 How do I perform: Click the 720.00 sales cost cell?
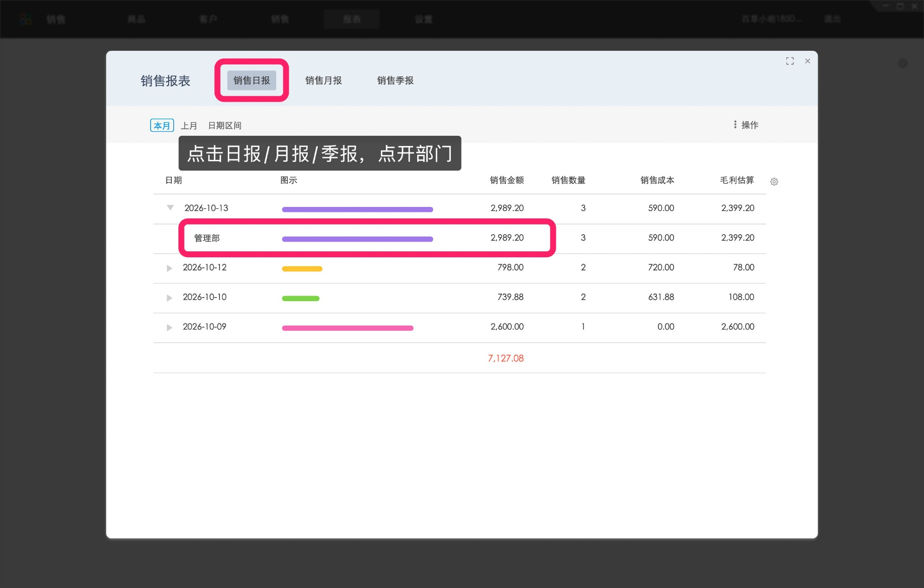(x=661, y=267)
